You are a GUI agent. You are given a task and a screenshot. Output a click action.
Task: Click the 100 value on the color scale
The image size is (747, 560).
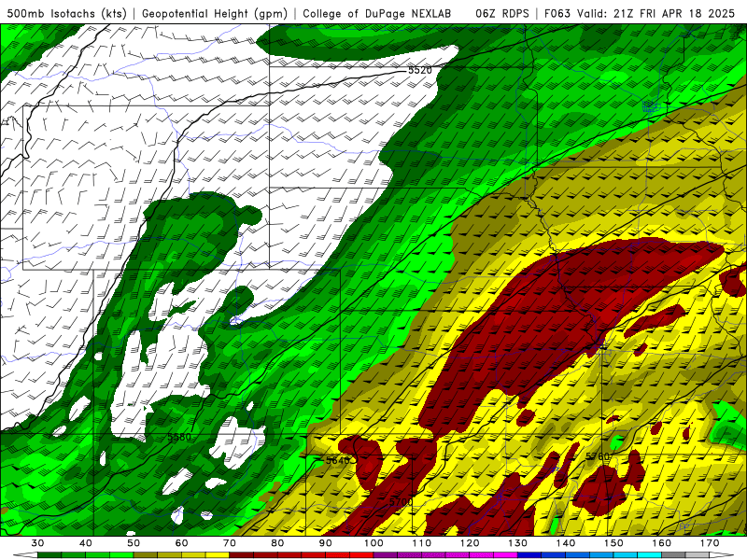click(x=373, y=543)
